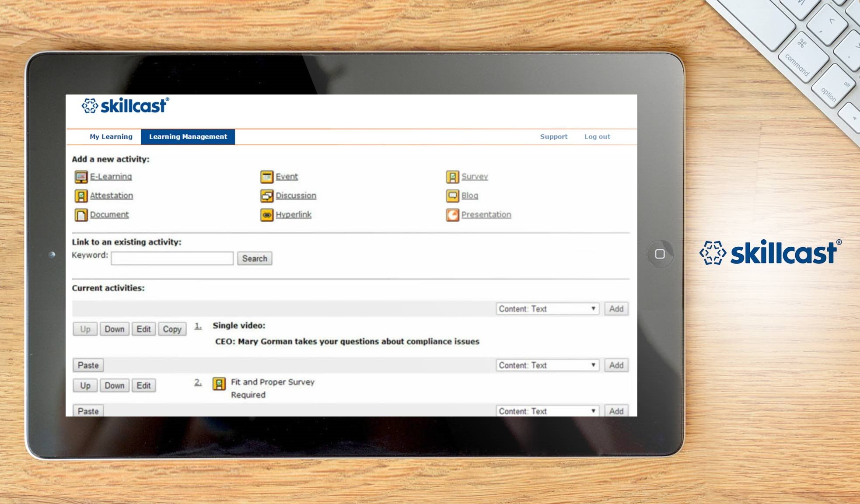Open the Content dropdown above Fit and Proper Survey

[x=546, y=365]
